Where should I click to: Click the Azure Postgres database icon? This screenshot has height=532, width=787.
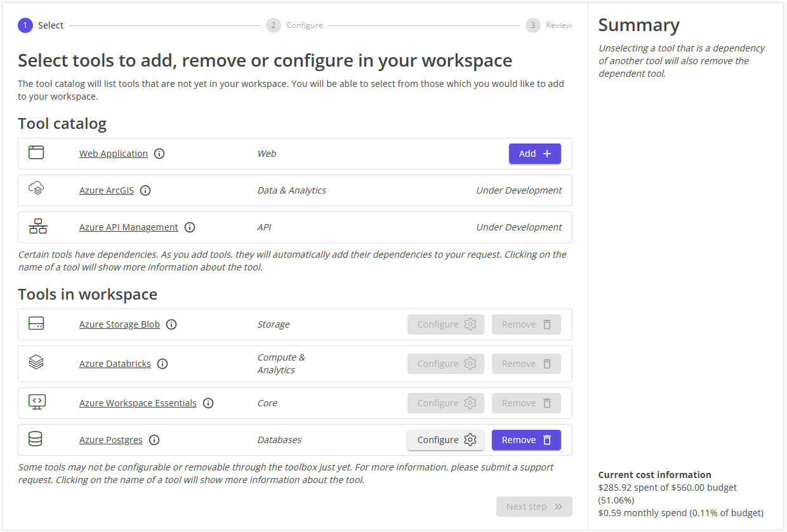(36, 439)
